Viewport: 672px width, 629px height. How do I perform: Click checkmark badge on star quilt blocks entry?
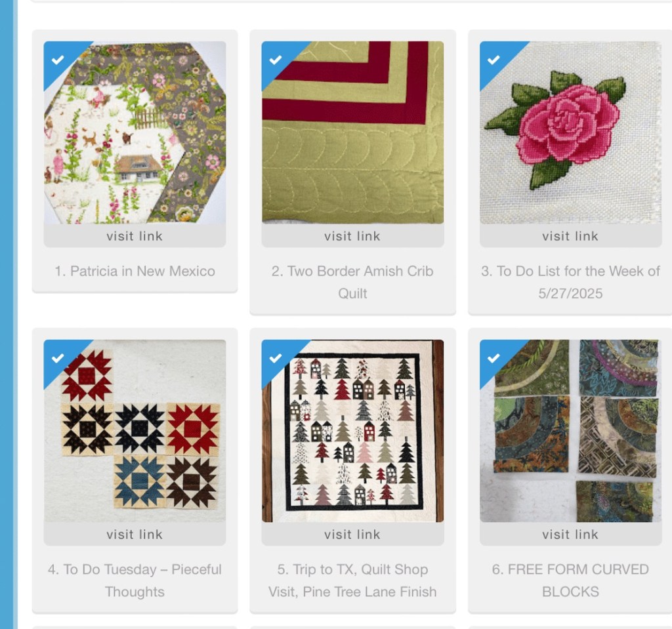point(58,358)
